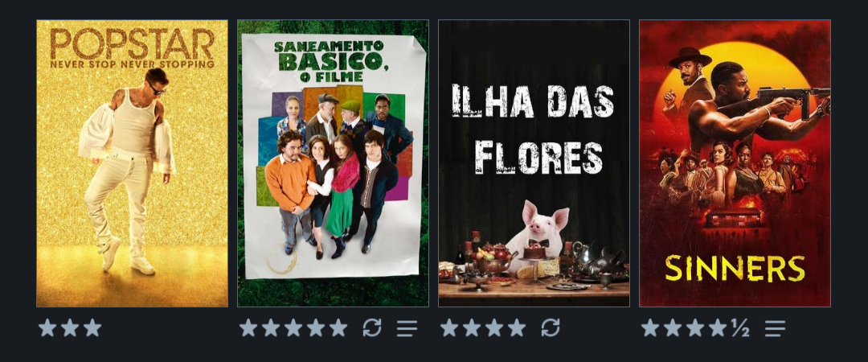Click the first star under Popstar
Screen dimensions: 868x362
pos(47,327)
